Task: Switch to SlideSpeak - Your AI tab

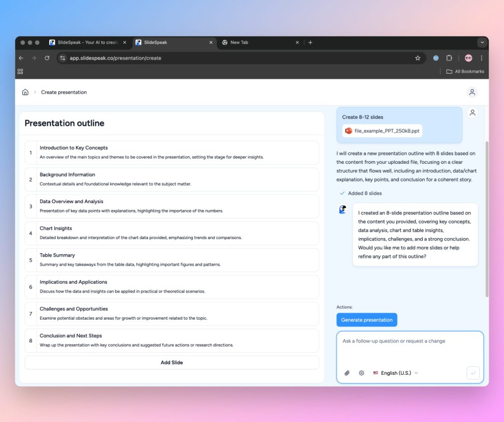Action: coord(88,42)
